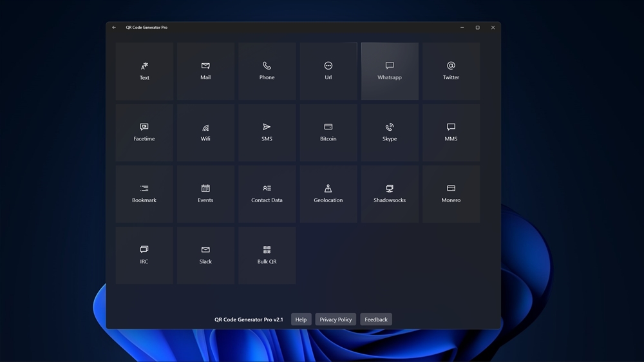
Task: Open the Wifi QR code tile
Action: click(x=205, y=132)
